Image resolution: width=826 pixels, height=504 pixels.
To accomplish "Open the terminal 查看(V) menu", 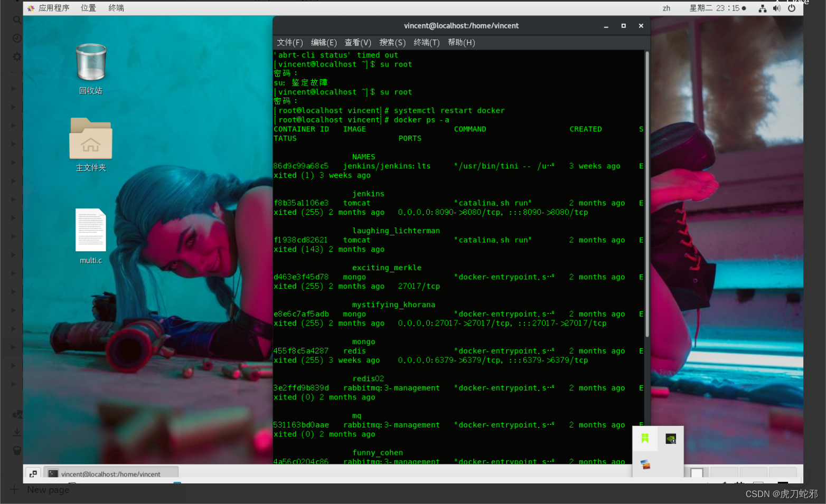I will (x=358, y=42).
